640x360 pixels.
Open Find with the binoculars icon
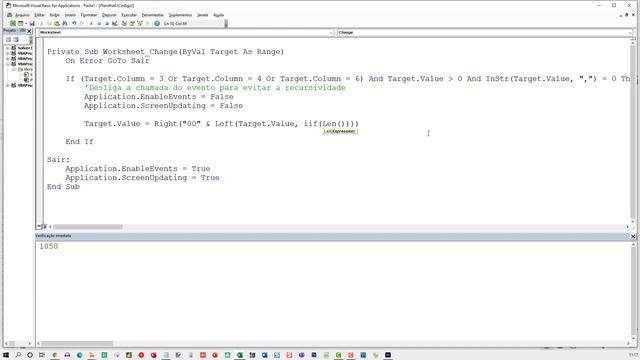pos(65,24)
